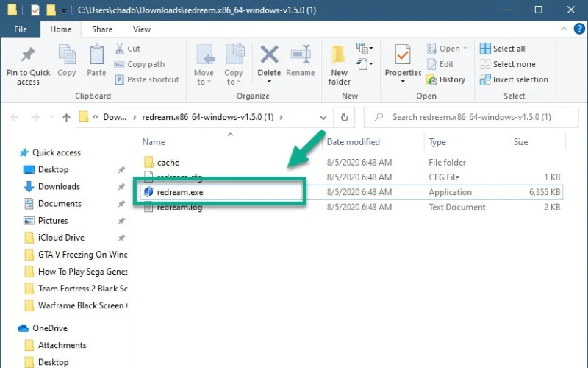The height and width of the screenshot is (368, 588).
Task: Click Paste shortcut command
Action: pyautogui.click(x=146, y=79)
